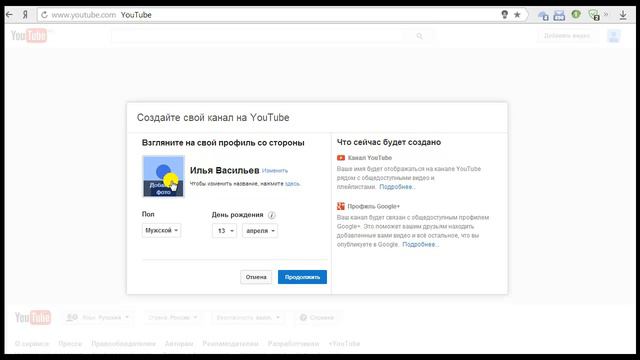Open the account avatar in the top right
640x360 pixels.
point(613,36)
